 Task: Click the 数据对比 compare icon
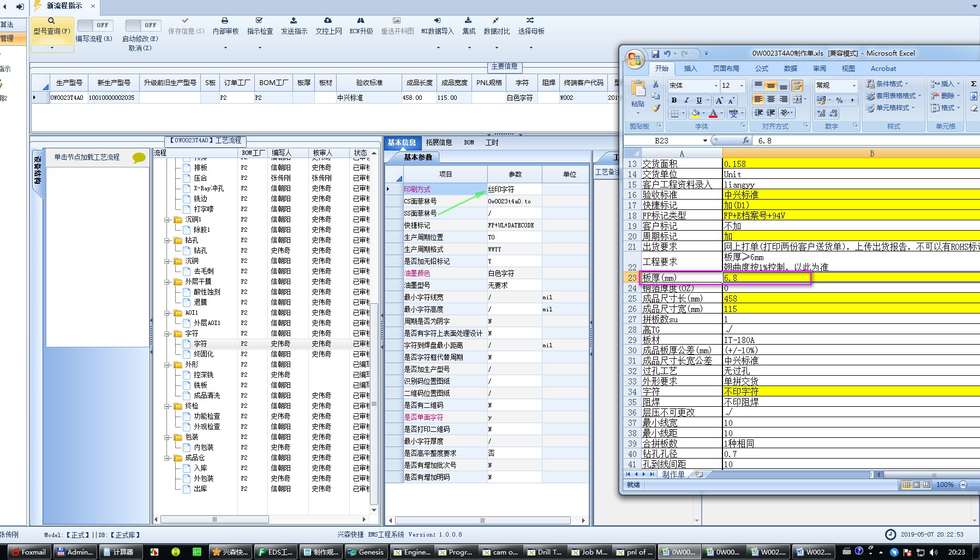[x=496, y=21]
